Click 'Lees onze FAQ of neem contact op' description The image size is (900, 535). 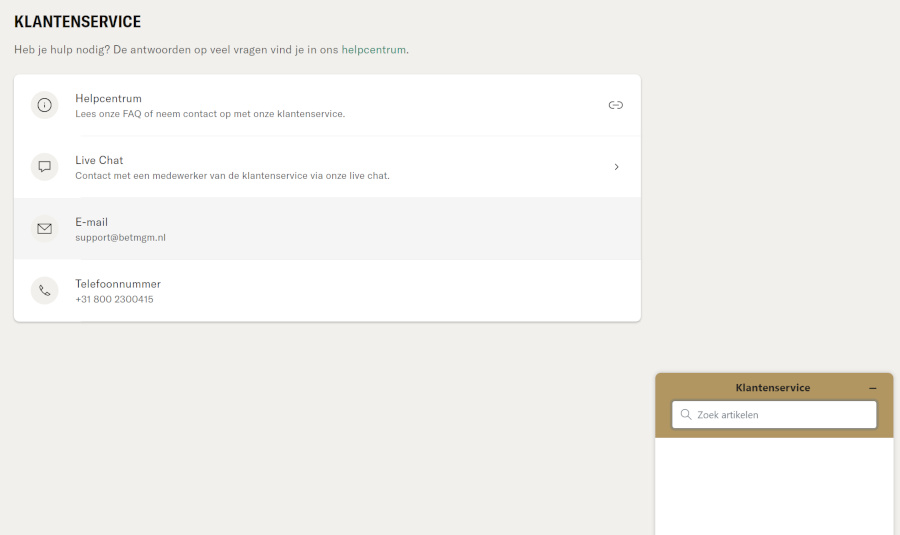(210, 114)
